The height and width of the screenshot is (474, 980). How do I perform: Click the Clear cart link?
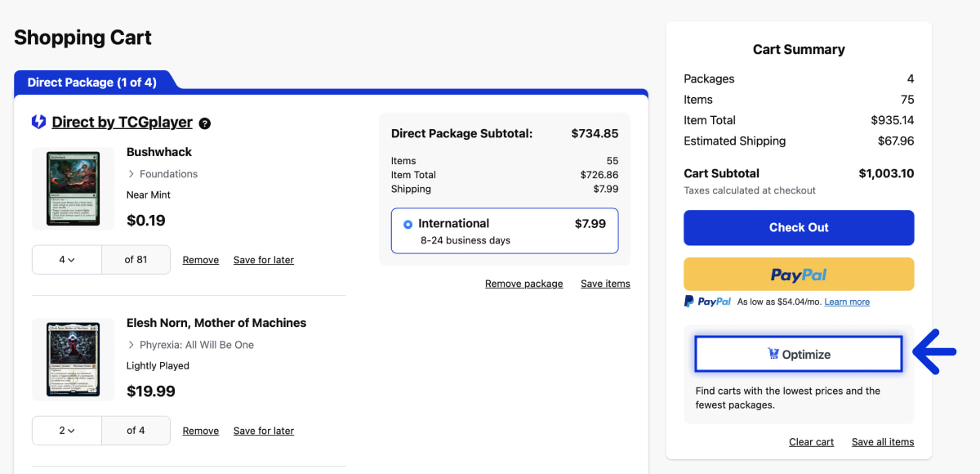tap(811, 442)
